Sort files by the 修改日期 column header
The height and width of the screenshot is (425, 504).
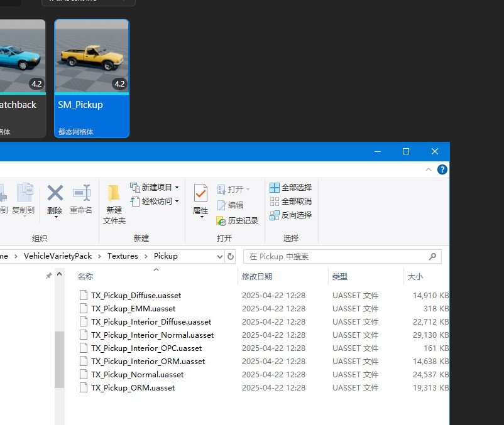pos(257,277)
